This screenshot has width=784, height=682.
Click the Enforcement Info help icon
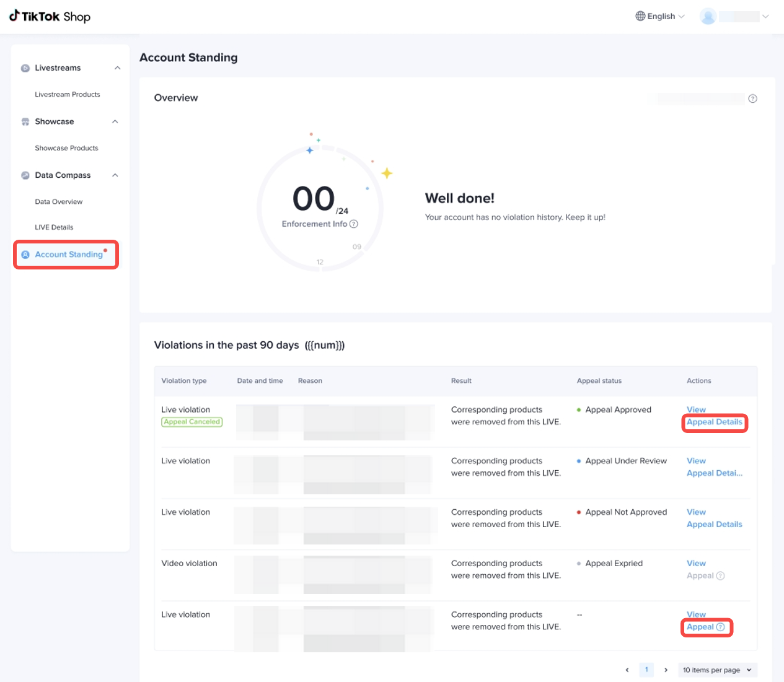354,224
